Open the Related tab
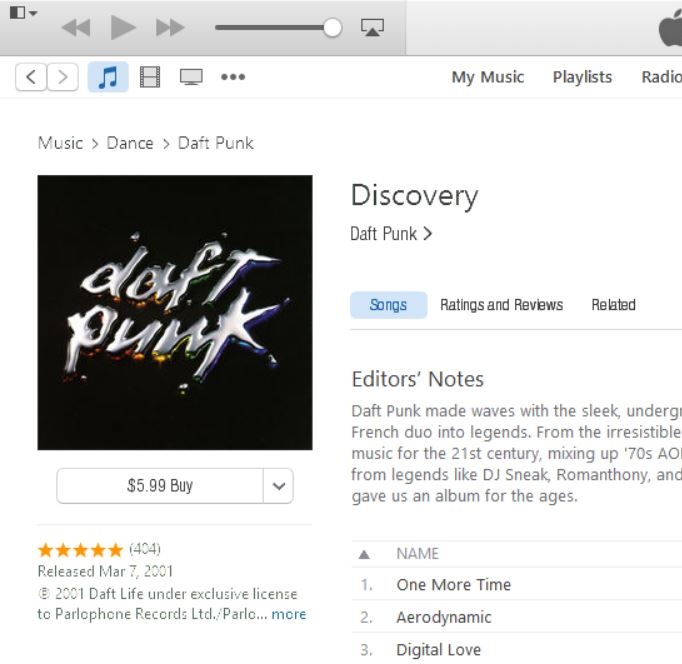The image size is (682, 664). click(x=613, y=305)
